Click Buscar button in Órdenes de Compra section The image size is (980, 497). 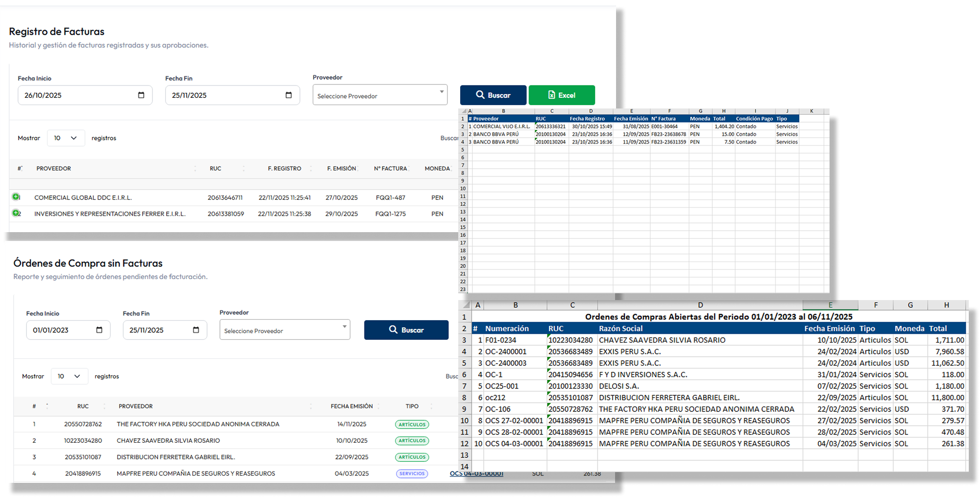tap(406, 330)
